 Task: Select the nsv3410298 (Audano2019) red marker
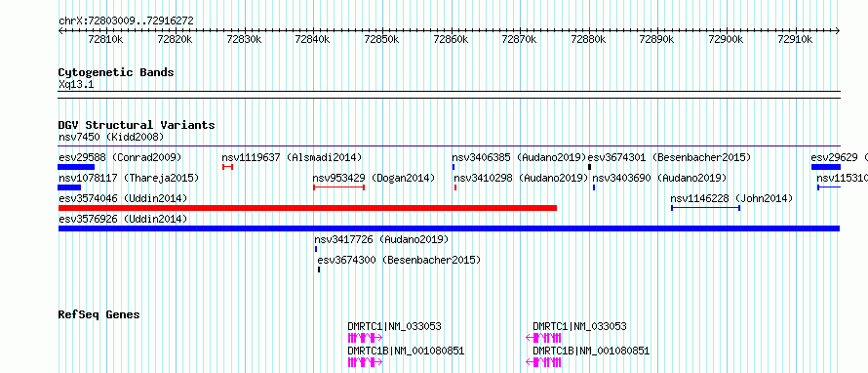455,187
